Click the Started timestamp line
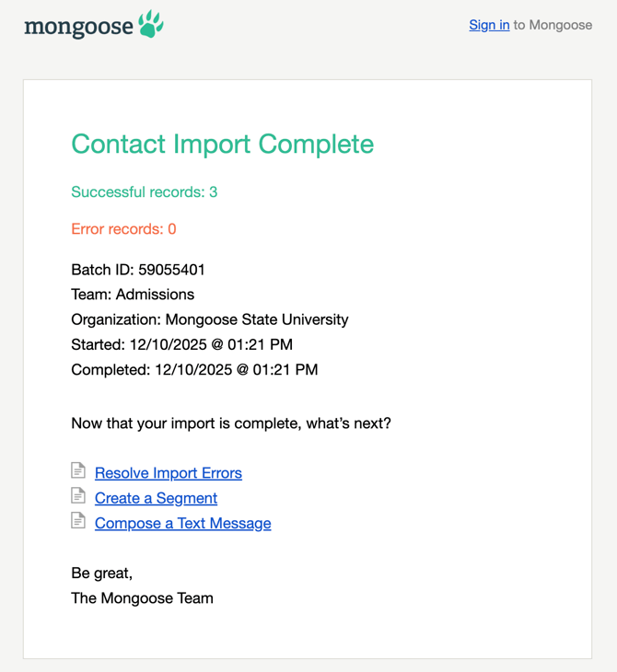The width and height of the screenshot is (617, 672). tap(181, 344)
